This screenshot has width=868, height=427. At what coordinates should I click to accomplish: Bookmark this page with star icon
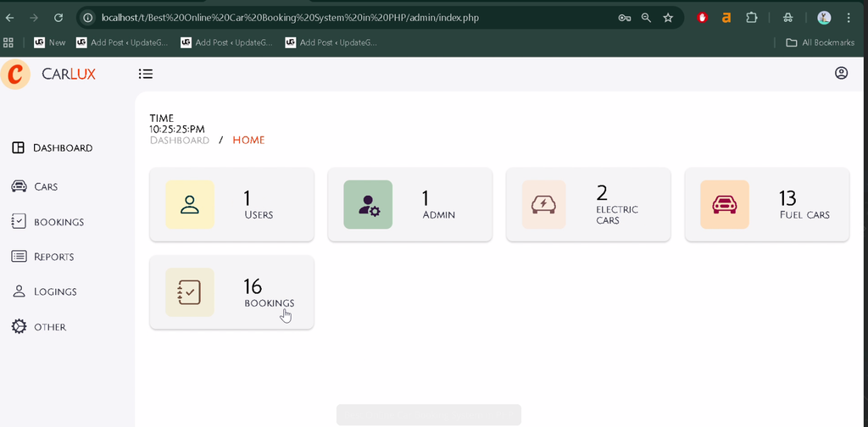[x=668, y=18]
